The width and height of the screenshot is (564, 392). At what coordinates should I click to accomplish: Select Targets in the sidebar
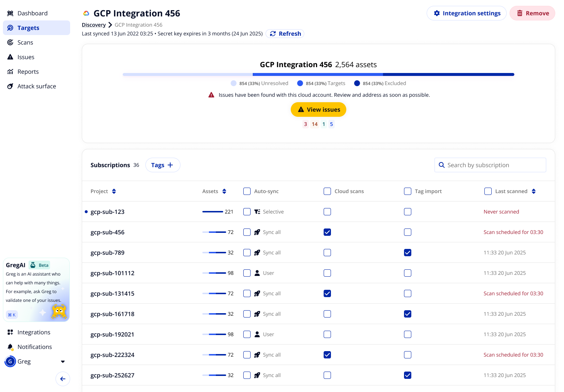(28, 28)
